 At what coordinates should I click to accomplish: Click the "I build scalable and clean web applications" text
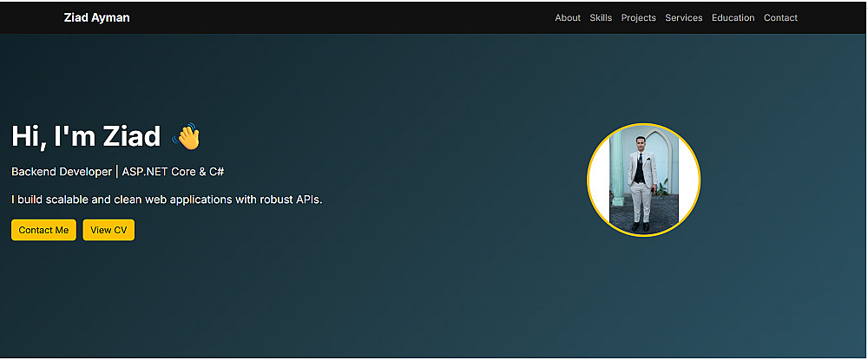click(167, 200)
